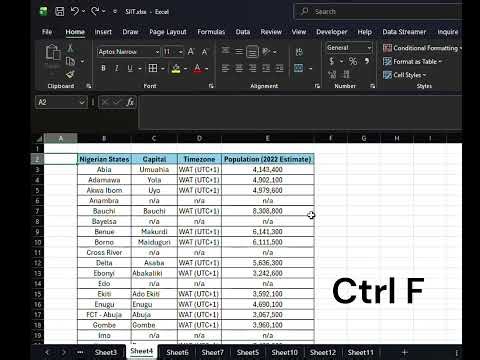Click the Nigerian States header cell
Image resolution: width=480 pixels, height=360 pixels.
click(x=104, y=159)
